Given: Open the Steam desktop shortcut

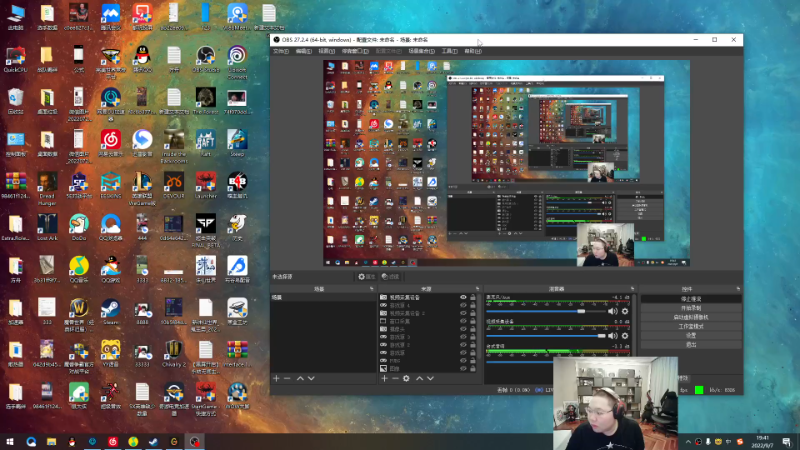Looking at the screenshot, I should coord(110,312).
